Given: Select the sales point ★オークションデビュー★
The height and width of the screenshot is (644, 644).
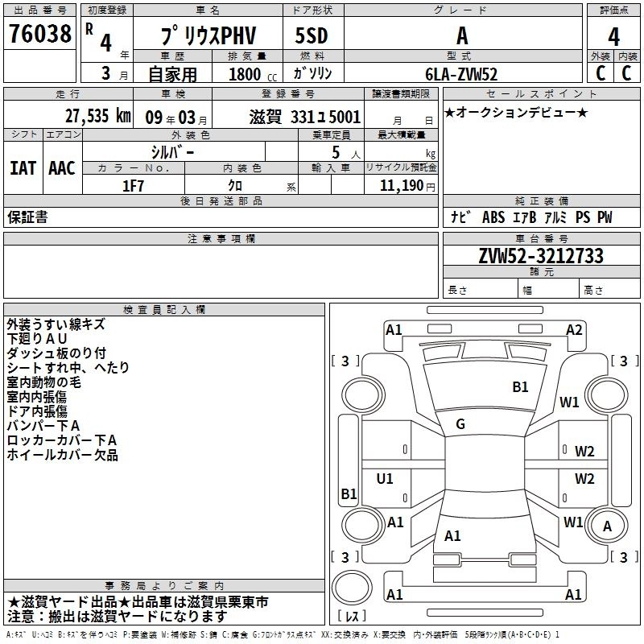Looking at the screenshot, I should point(516,113).
